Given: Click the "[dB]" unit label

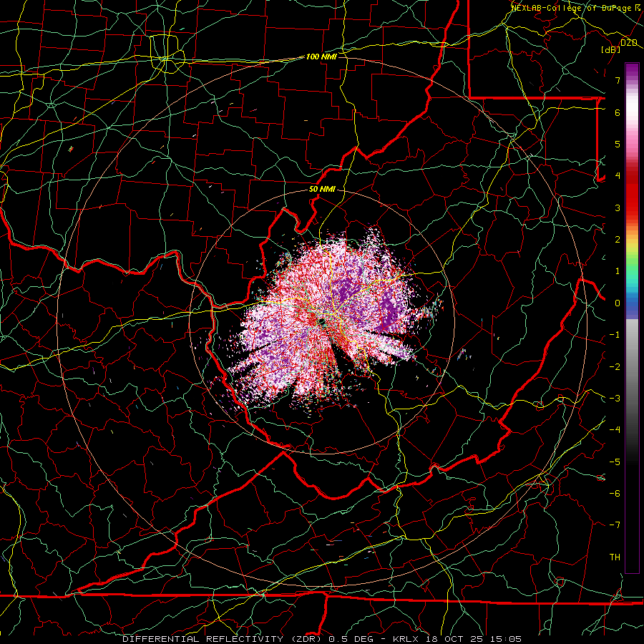Looking at the screenshot, I should pyautogui.click(x=611, y=49).
